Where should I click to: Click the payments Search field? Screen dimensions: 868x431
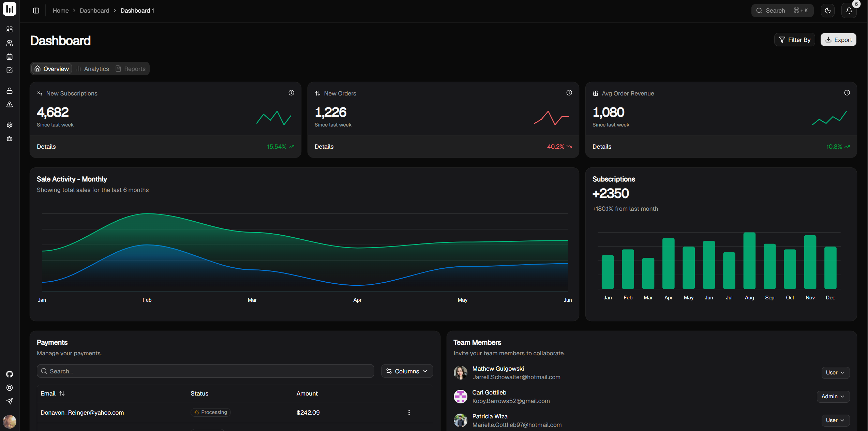pos(206,371)
